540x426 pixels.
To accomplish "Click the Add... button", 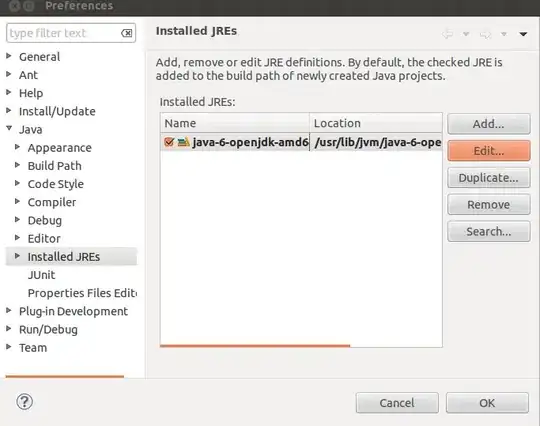I will pos(489,124).
